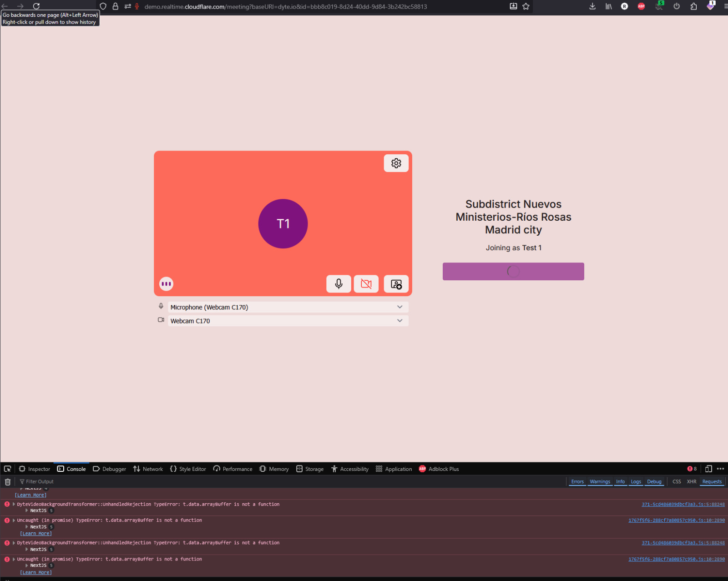Open the Memory tab
This screenshot has width=728, height=581.
pyautogui.click(x=274, y=469)
